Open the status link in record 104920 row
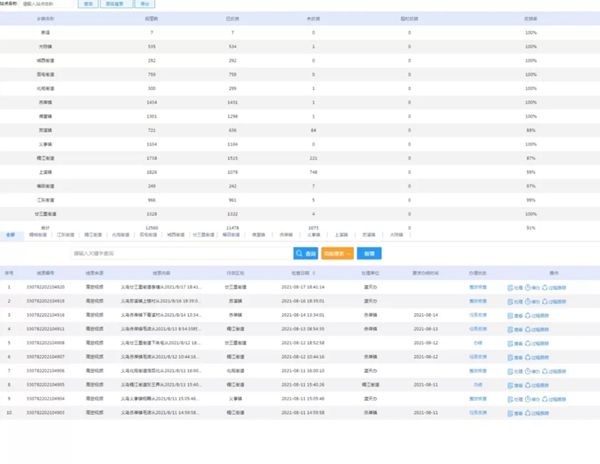Viewport: 600px width, 464px height. tap(478, 287)
